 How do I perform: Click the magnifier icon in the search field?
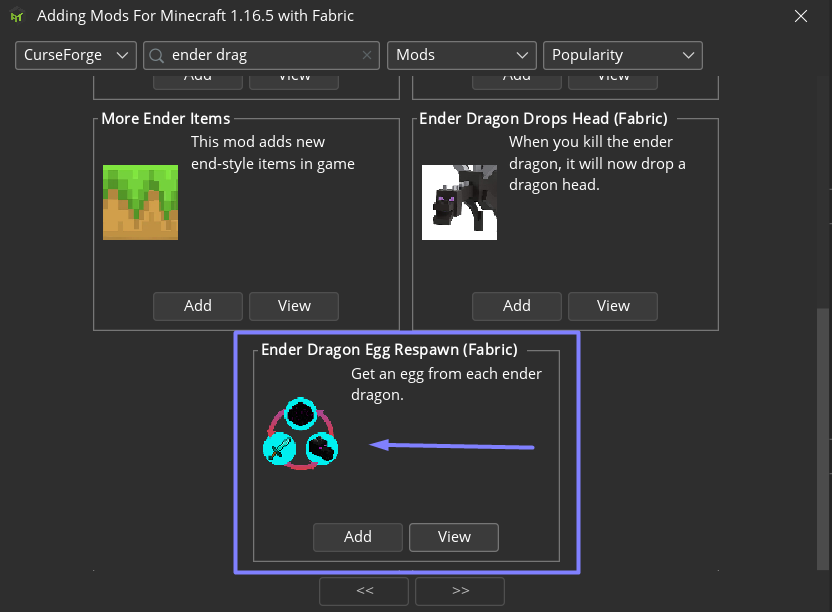[x=157, y=55]
